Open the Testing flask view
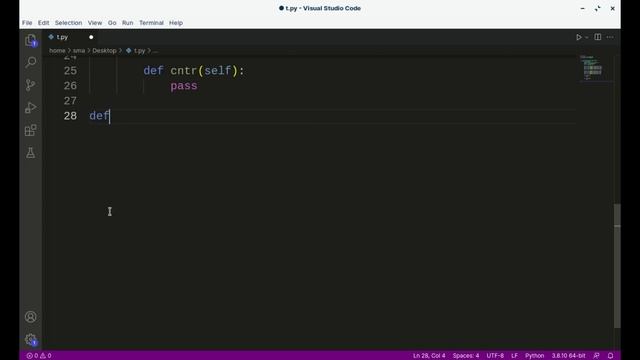The image size is (640, 360). (x=31, y=153)
